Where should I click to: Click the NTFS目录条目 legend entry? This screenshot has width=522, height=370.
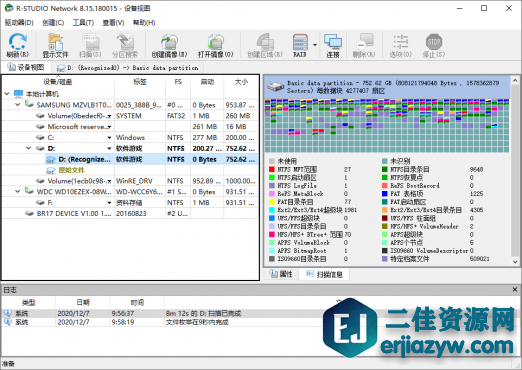pyautogui.click(x=410, y=169)
